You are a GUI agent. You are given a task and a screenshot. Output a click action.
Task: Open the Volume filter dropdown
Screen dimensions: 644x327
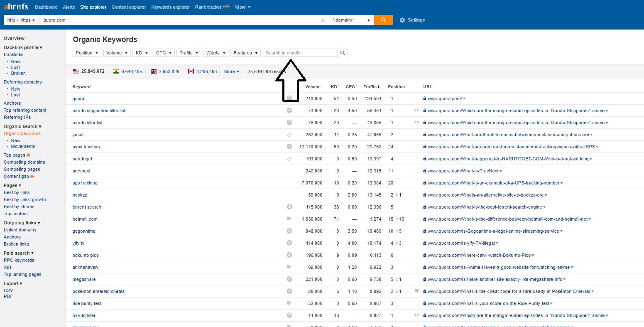117,53
